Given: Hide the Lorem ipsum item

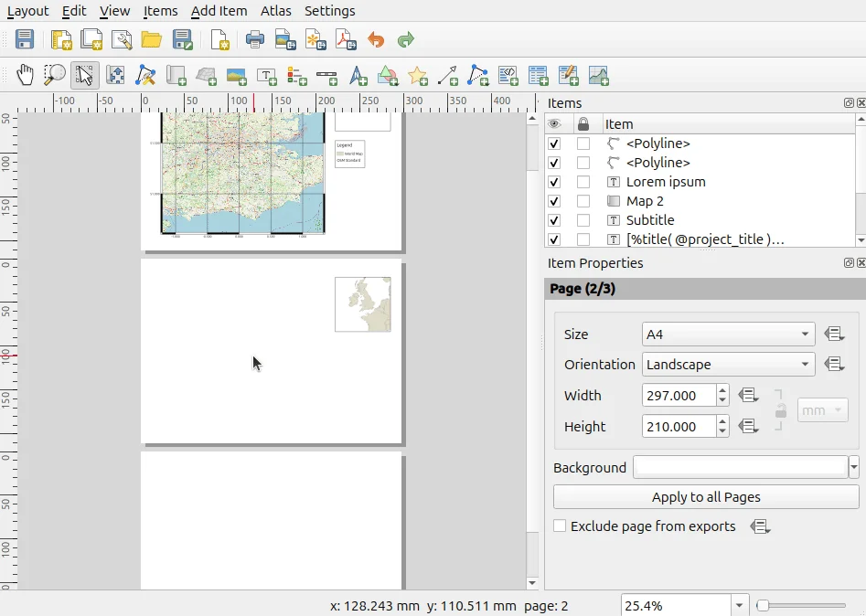Looking at the screenshot, I should click(553, 182).
